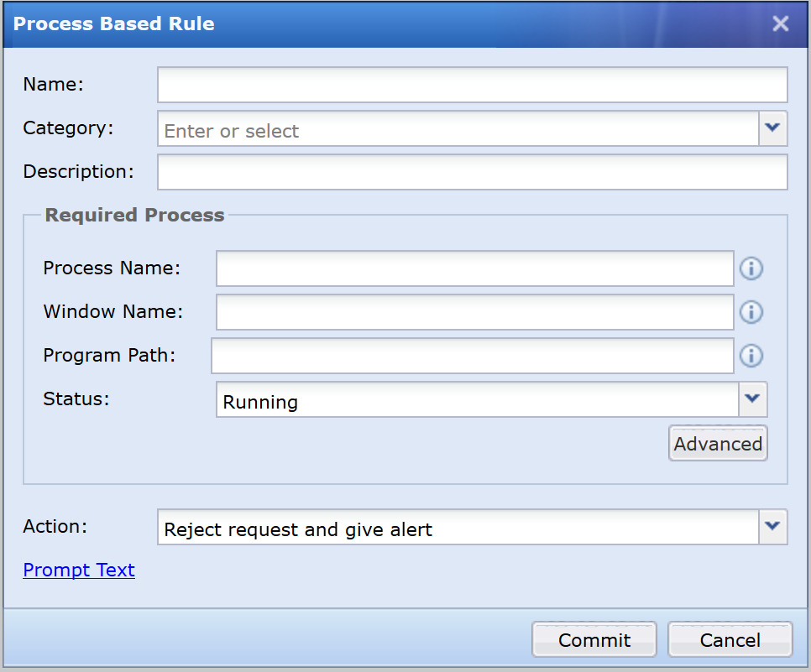Screen dimensions: 811x672
Task: Click the info icon beside Program Path
Action: pyautogui.click(x=751, y=356)
